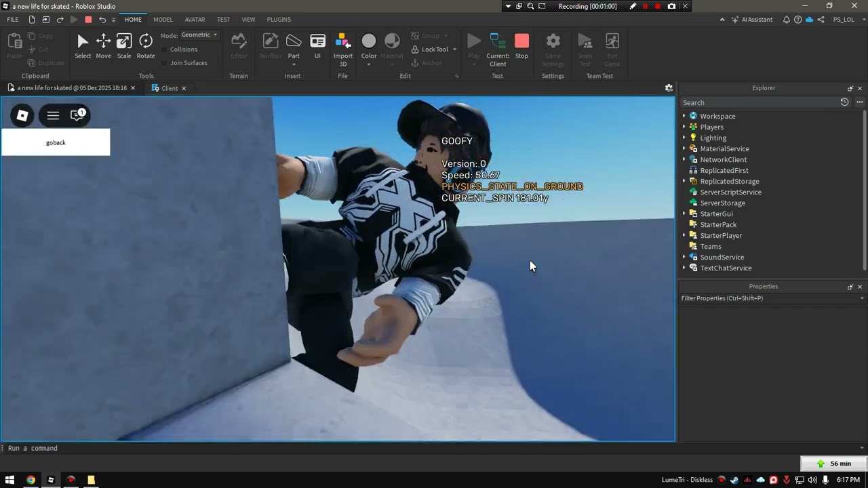
Task: Take a snapshot with recorder camera icon
Action: (671, 6)
